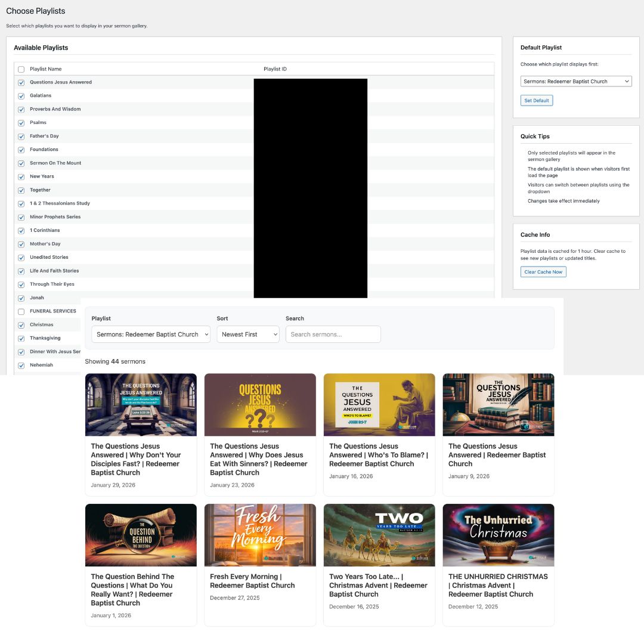Screen dimensions: 644x644
Task: Open The Unhurried Christmas sermon thumbnail
Action: tap(499, 535)
